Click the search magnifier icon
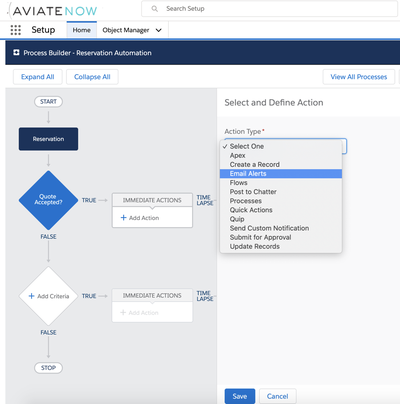Screen dimensions: 400x404 155,9
